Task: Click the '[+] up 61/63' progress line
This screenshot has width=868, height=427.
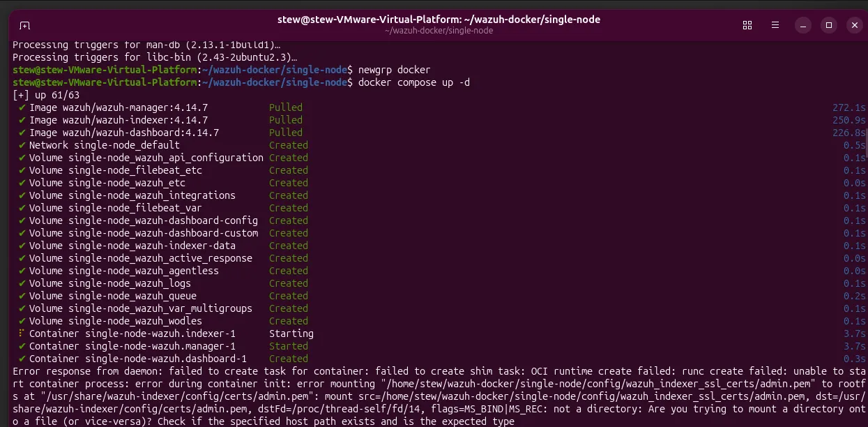Action: tap(46, 95)
